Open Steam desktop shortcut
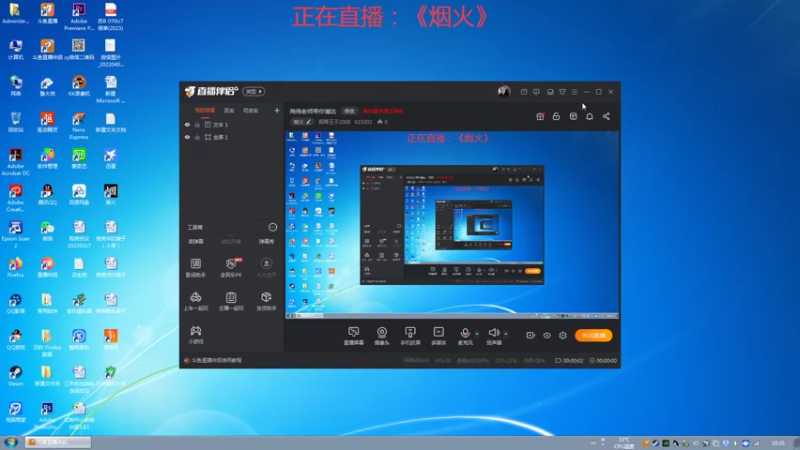The height and width of the screenshot is (450, 800). [16, 376]
